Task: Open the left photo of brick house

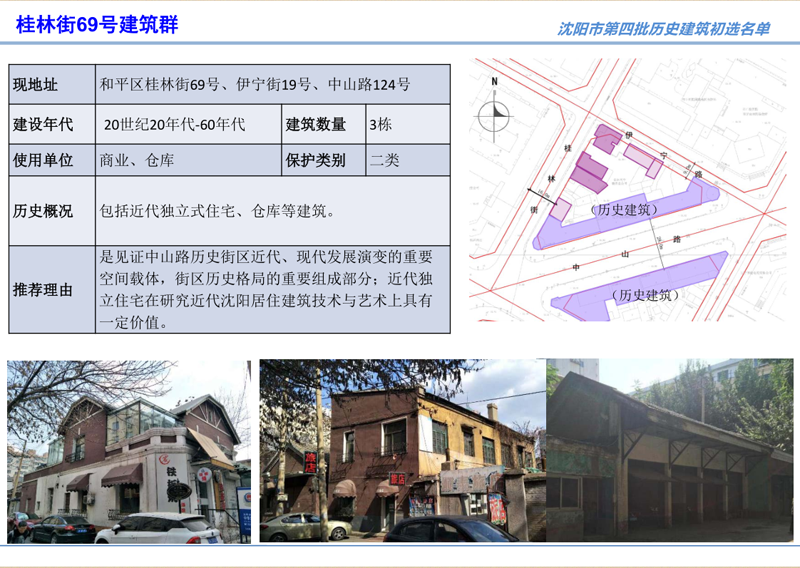Action: (128, 451)
